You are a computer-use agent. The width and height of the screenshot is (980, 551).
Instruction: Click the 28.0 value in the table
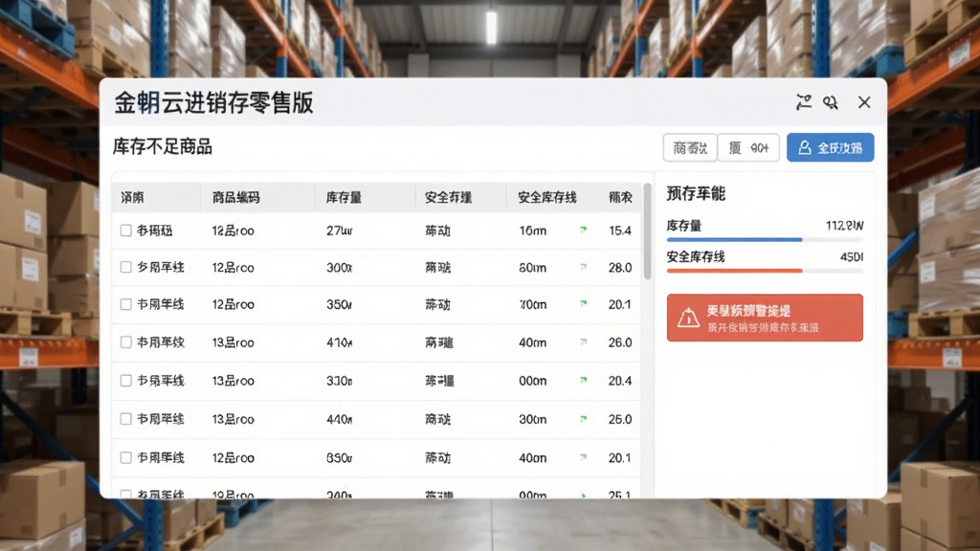tap(620, 268)
